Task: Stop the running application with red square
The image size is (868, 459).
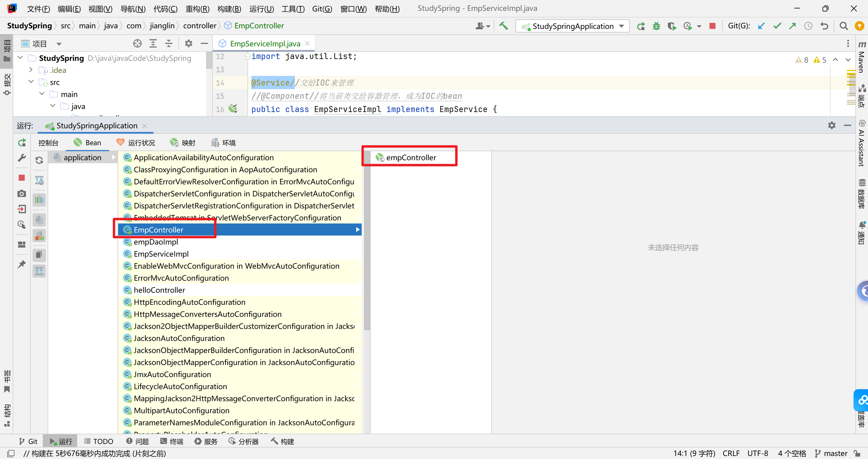Action: (712, 26)
